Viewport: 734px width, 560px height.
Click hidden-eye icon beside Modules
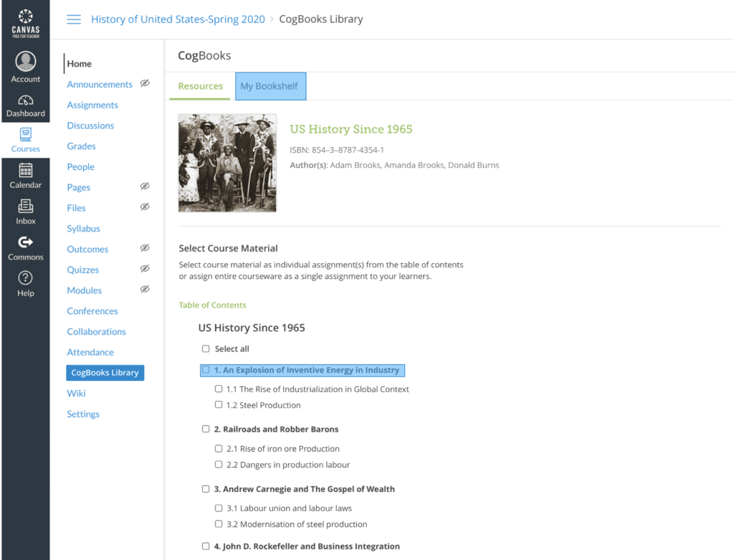click(x=145, y=290)
